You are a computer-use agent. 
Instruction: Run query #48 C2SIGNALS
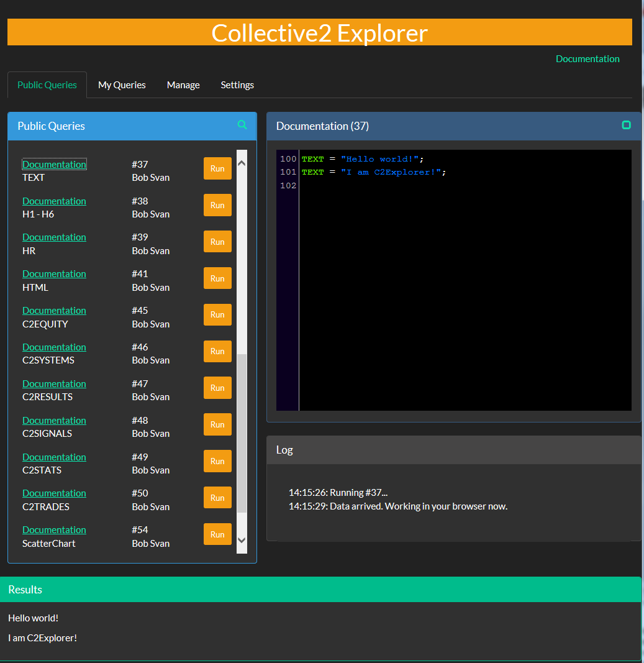click(x=217, y=424)
